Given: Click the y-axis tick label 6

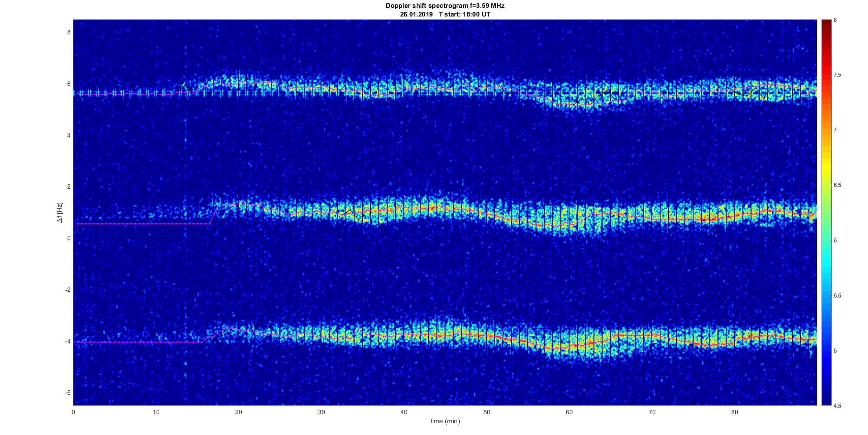Looking at the screenshot, I should (x=69, y=84).
